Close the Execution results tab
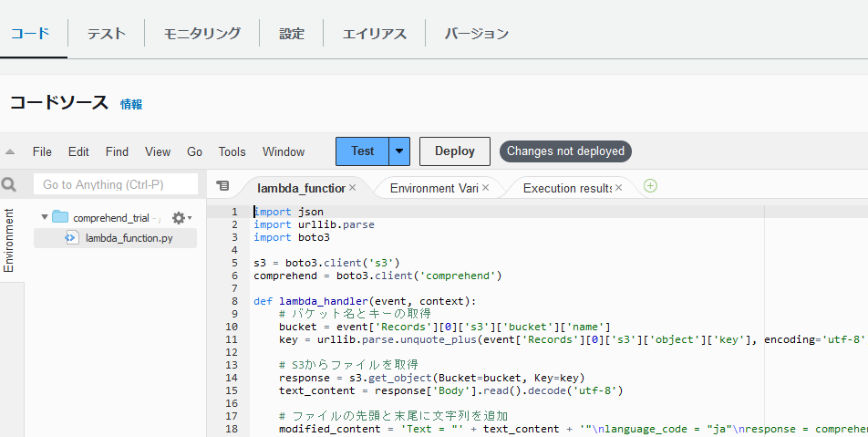Screen dimensions: 868x437 [619, 188]
